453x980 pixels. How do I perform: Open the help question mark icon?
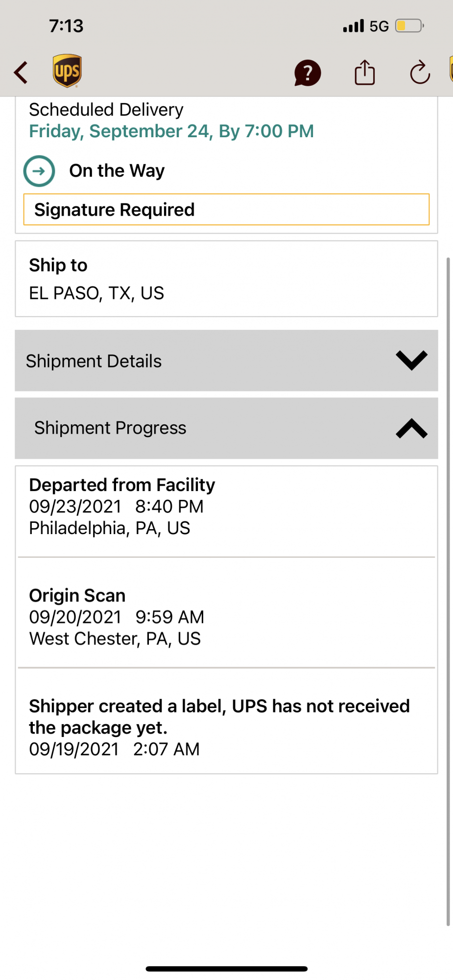[x=308, y=73]
